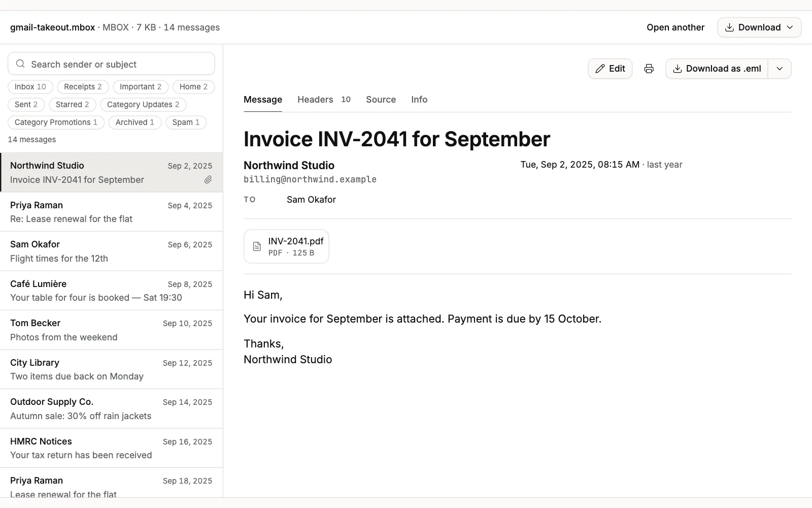
Task: Open the INV-2041.pdf attachment
Action: pos(286,246)
